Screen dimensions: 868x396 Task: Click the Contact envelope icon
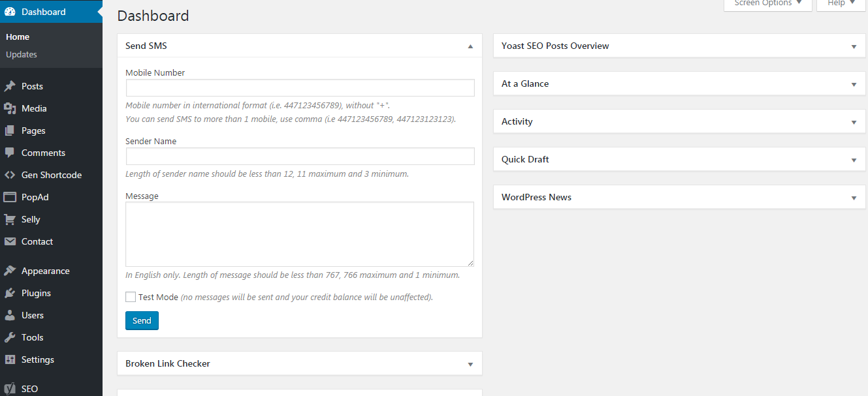pos(10,241)
